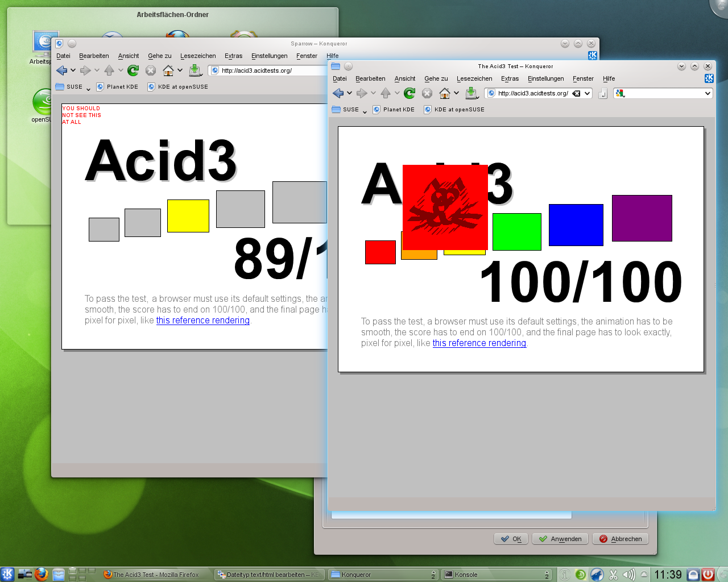
Task: Expand the SUSE bookmark folder dropdown
Action: click(365, 110)
